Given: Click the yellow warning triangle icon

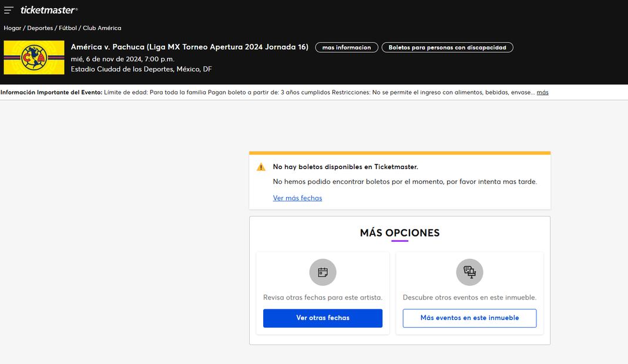Looking at the screenshot, I should [x=261, y=167].
